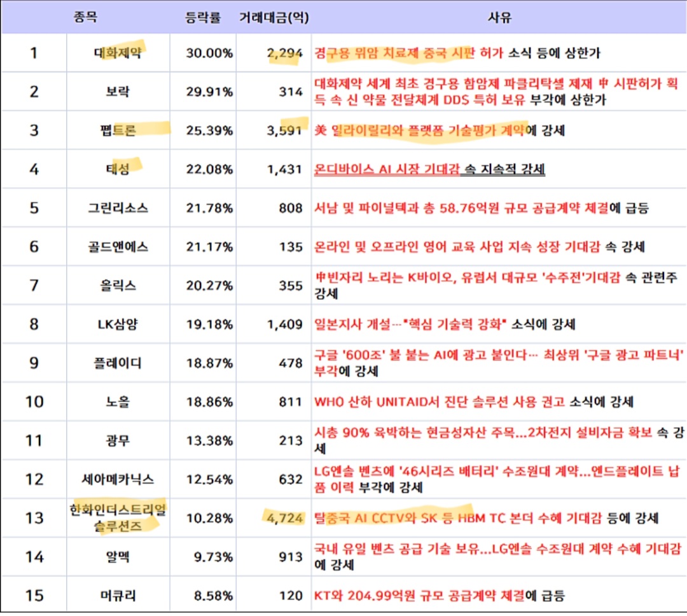Click trading value 314
The width and height of the screenshot is (687, 616).
pyautogui.click(x=291, y=92)
